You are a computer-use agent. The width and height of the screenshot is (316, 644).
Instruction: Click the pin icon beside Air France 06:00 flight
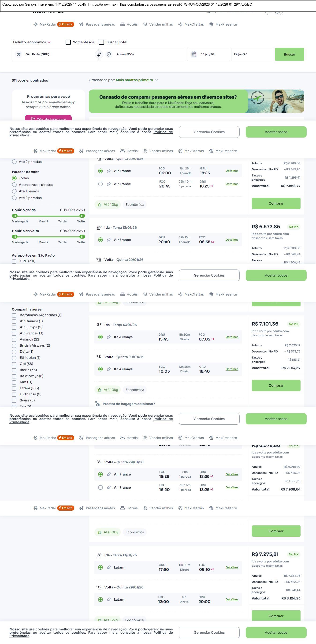tap(109, 171)
